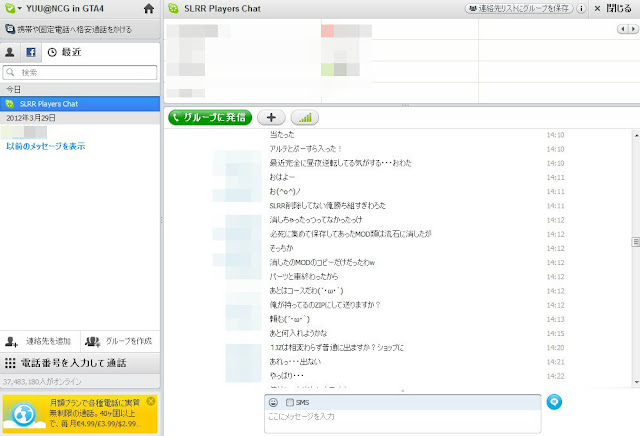Show next participants with right arrow
This screenshot has width=640, height=436.
(x=633, y=29)
